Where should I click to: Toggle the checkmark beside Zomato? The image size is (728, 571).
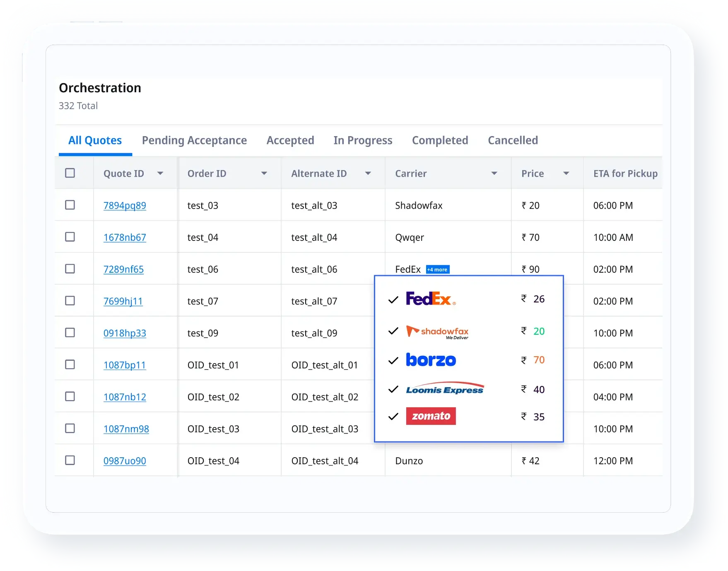(x=393, y=416)
